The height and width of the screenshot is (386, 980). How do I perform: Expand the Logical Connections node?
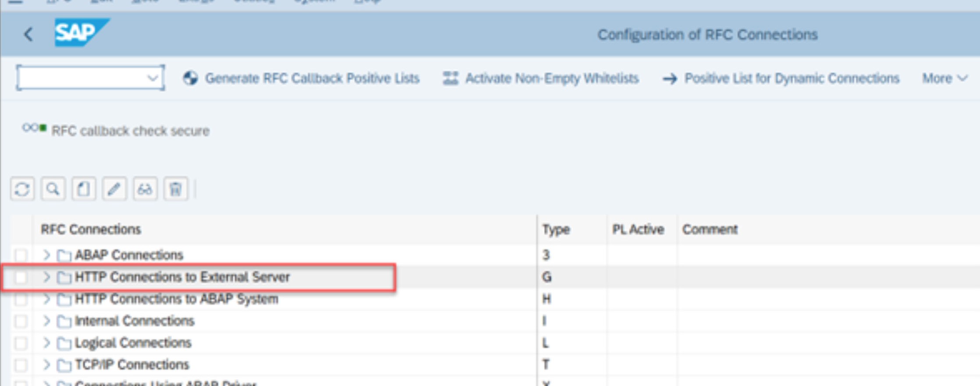click(x=46, y=343)
